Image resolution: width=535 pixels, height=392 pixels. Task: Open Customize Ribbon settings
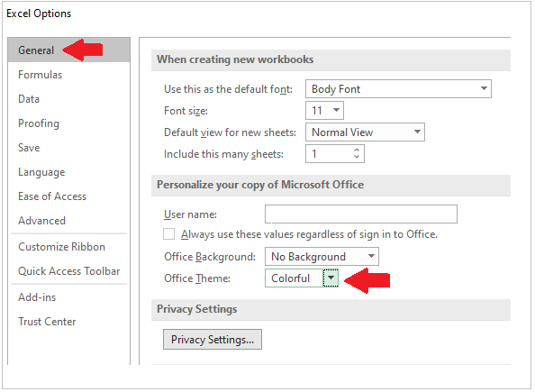coord(62,247)
